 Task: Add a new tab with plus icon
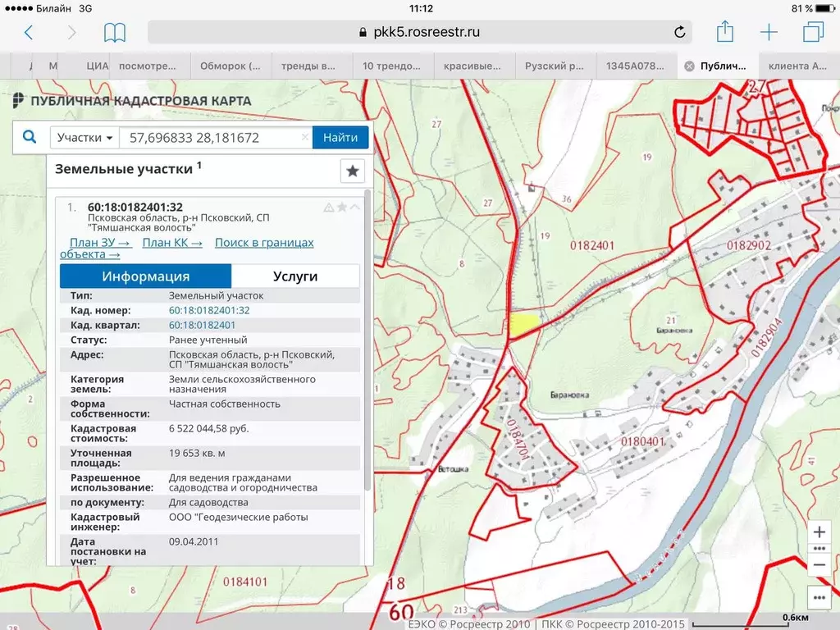coord(769,32)
